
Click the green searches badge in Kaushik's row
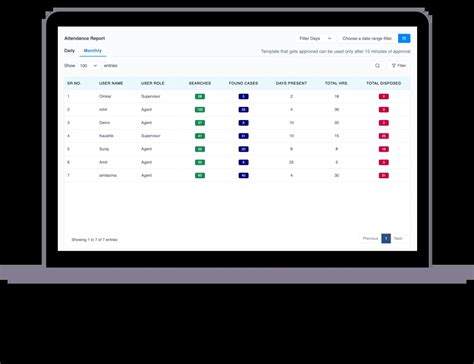pyautogui.click(x=200, y=136)
